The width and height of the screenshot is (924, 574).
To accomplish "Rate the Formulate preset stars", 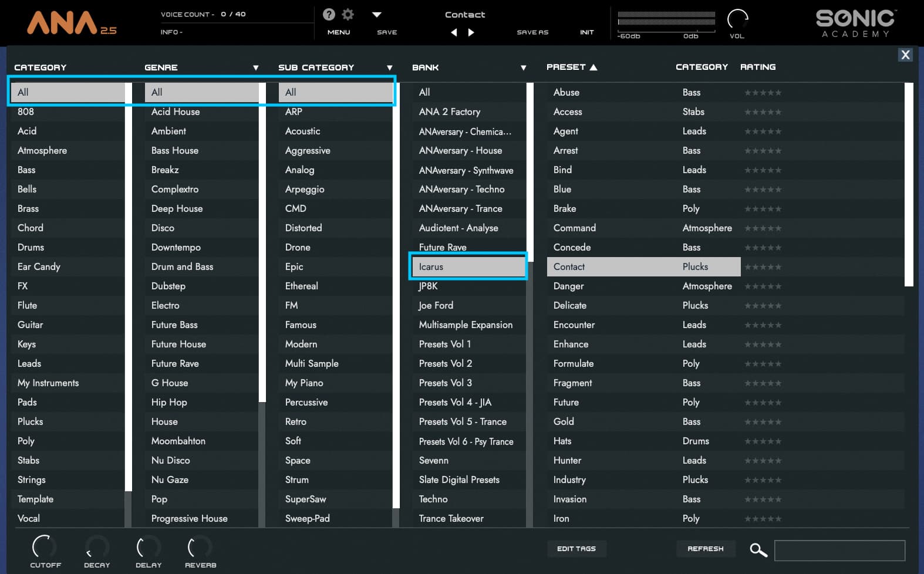I will coord(763,364).
